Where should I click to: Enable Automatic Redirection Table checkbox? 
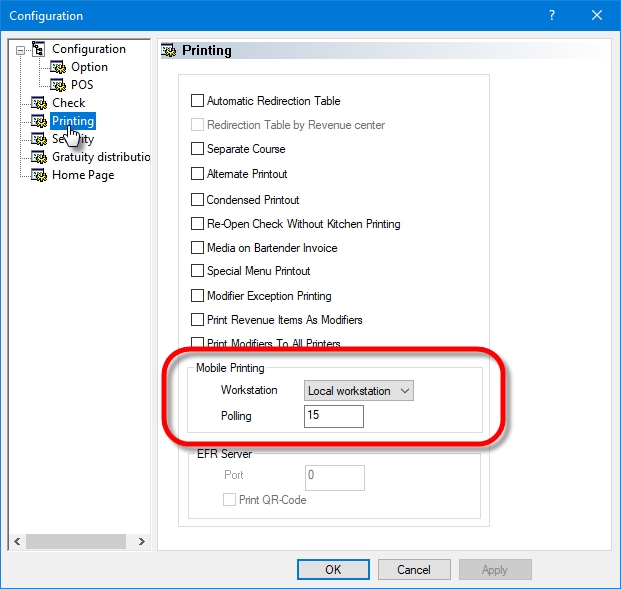[197, 101]
